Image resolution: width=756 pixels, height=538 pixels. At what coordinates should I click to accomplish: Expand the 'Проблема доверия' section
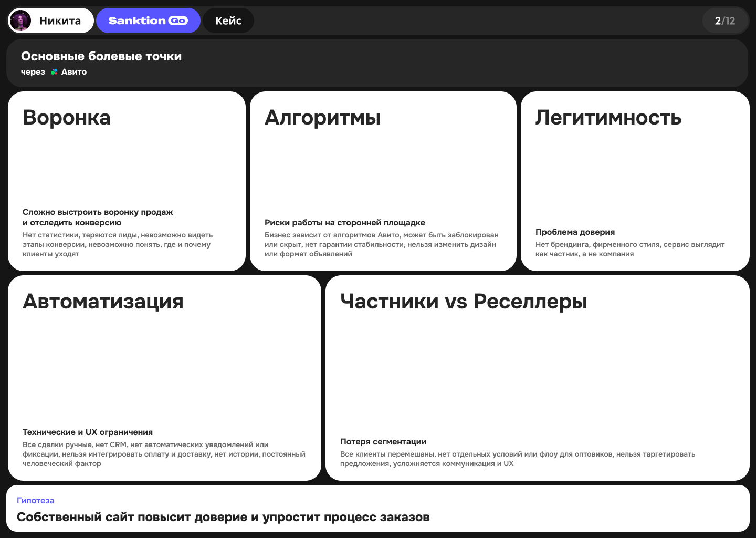pyautogui.click(x=575, y=232)
